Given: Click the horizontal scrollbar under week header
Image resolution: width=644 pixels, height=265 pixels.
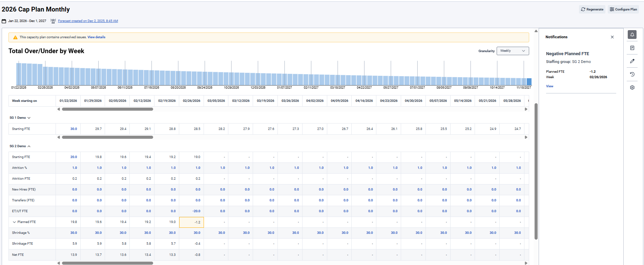Looking at the screenshot, I should pos(107,109).
